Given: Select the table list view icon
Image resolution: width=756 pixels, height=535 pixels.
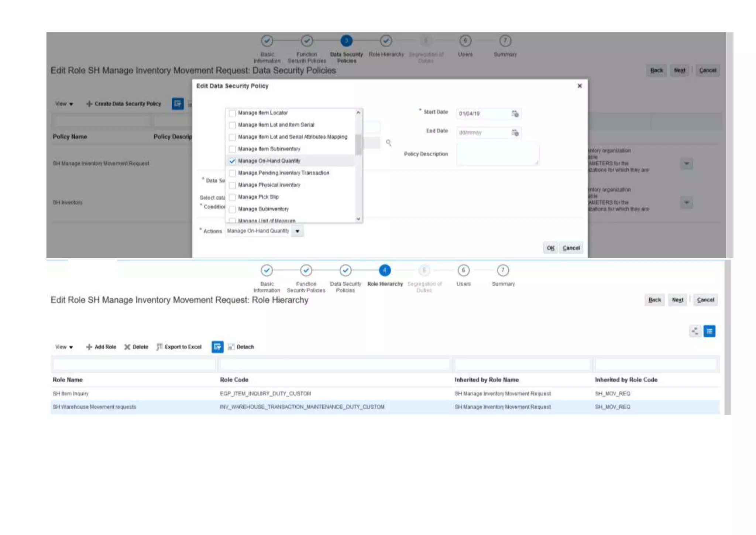Looking at the screenshot, I should [x=709, y=331].
